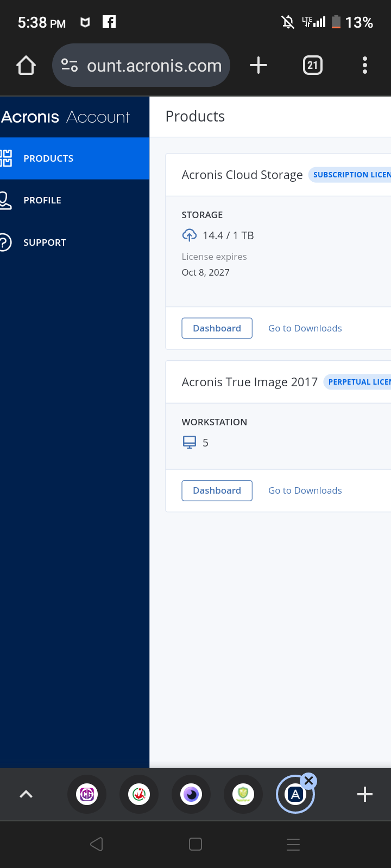The width and height of the screenshot is (391, 868).
Task: Click the STORAGE label
Action: 202,215
